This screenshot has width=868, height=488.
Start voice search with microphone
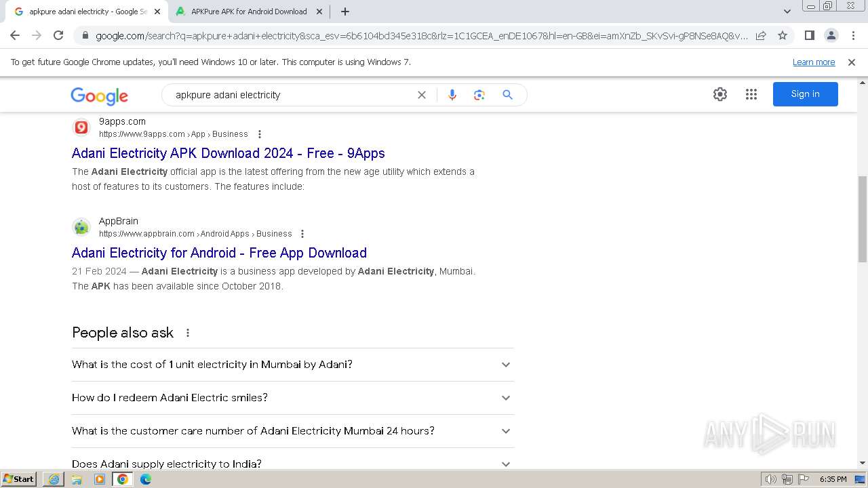point(452,95)
